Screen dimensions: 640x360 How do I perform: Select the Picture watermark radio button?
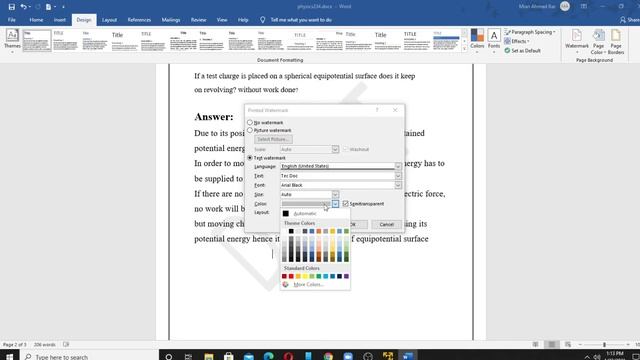(250, 130)
